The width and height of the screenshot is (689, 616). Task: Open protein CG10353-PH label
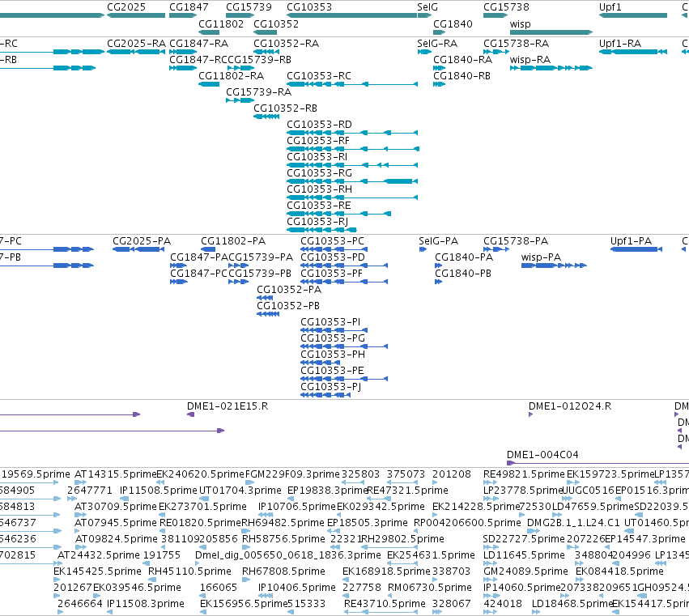point(333,354)
